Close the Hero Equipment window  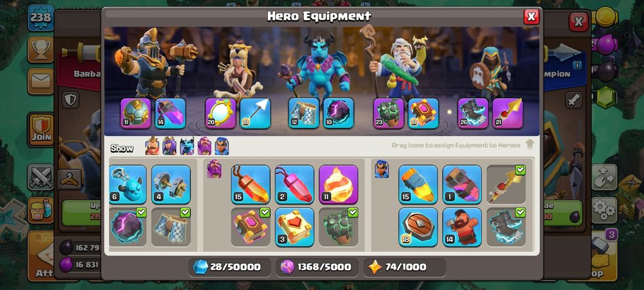[531, 16]
